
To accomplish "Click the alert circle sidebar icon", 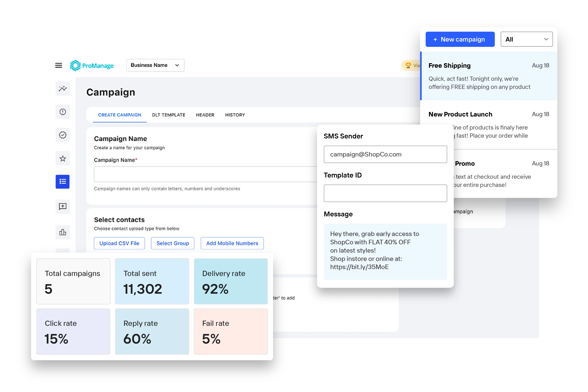I will [63, 112].
